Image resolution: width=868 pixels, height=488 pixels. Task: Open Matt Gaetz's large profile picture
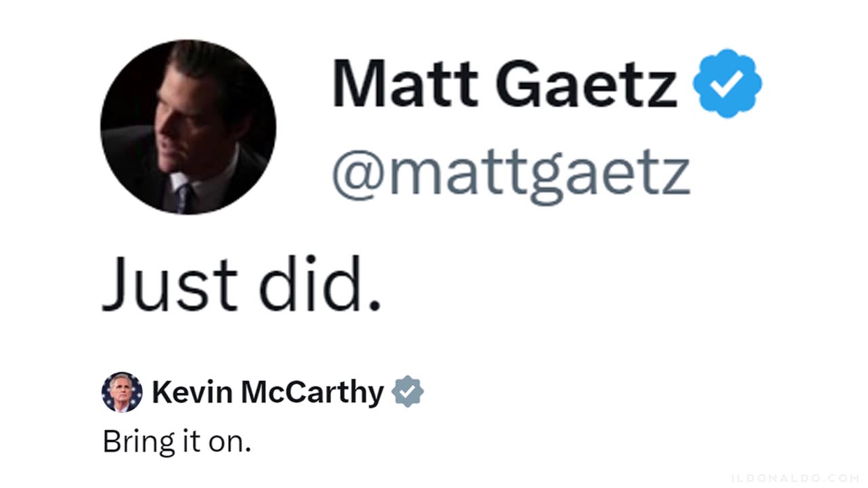(x=188, y=127)
